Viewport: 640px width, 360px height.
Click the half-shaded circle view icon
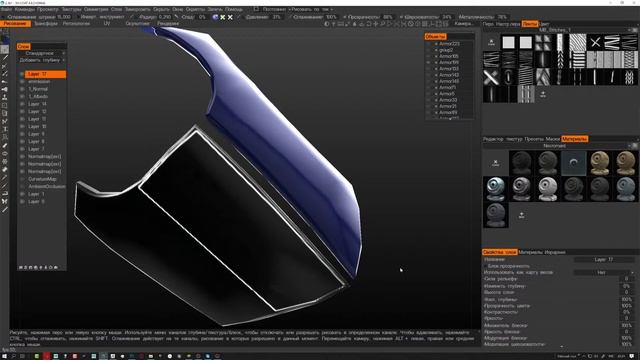[327, 24]
